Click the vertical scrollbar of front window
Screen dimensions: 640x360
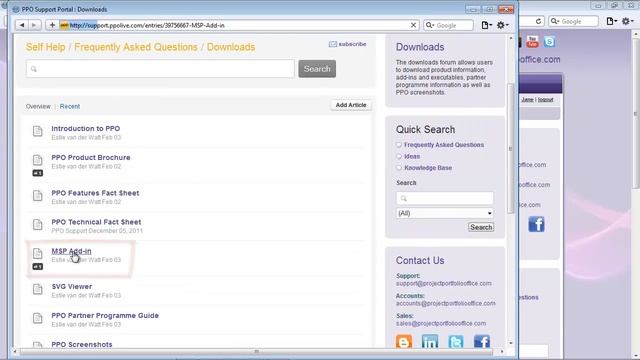click(511, 148)
